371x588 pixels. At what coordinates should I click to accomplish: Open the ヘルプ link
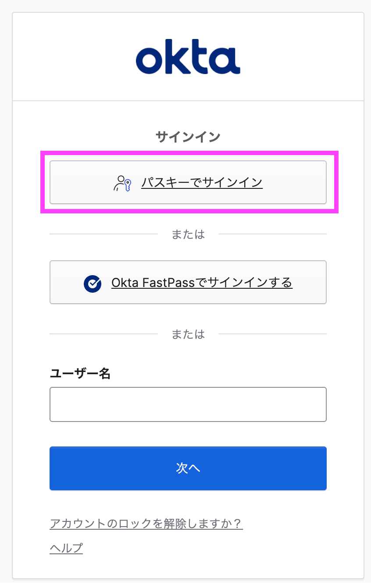tap(66, 548)
